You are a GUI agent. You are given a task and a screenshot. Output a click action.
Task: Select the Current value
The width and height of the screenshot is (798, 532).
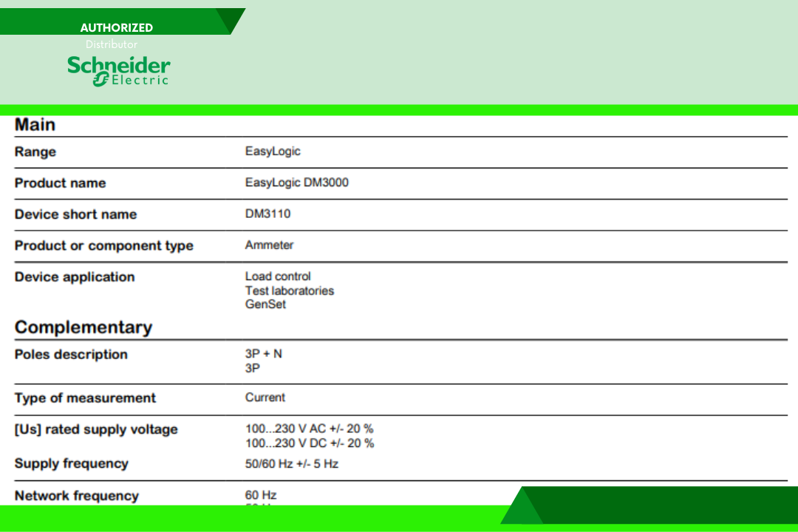tap(265, 398)
